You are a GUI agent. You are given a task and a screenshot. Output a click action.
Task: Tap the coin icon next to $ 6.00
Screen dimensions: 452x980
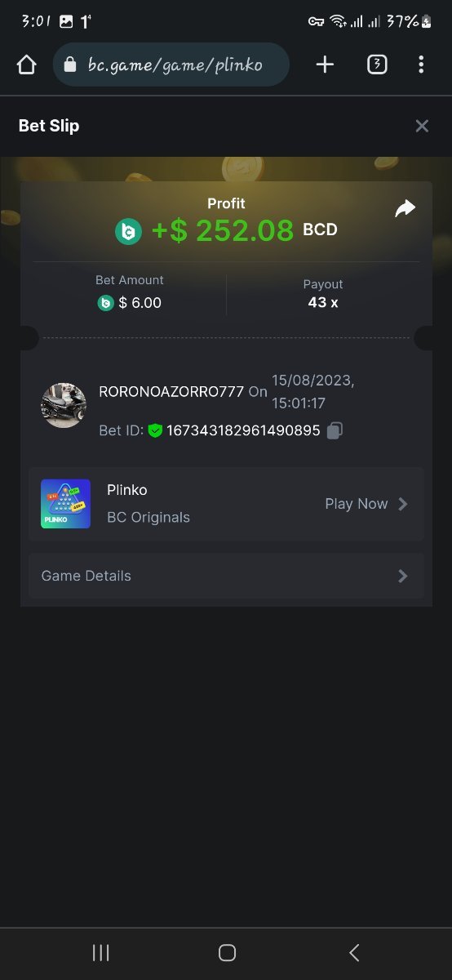tap(105, 303)
